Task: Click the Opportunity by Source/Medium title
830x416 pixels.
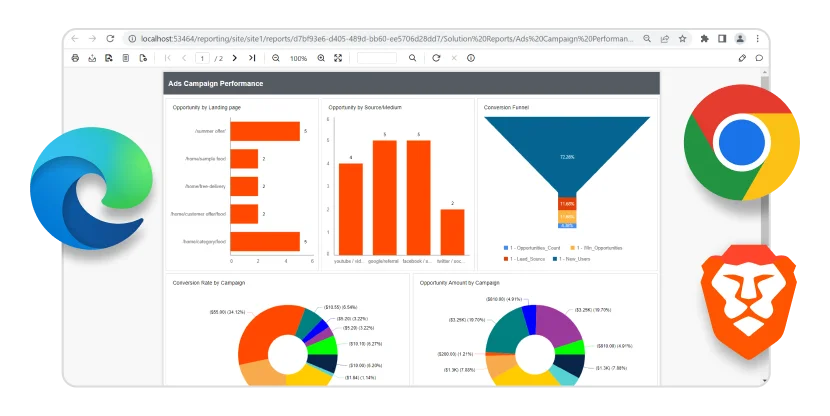Action: click(x=365, y=107)
